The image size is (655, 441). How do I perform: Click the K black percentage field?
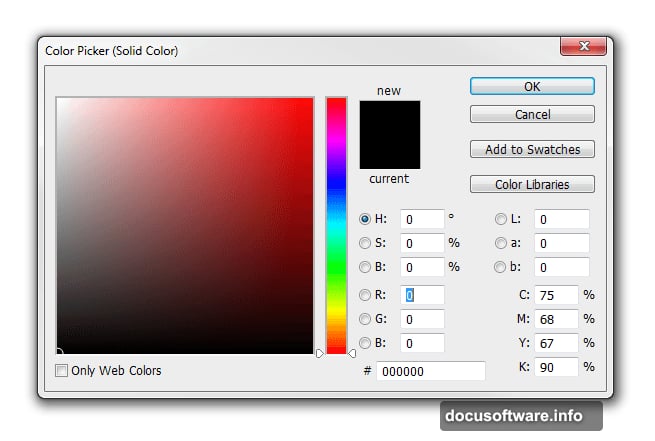click(556, 367)
